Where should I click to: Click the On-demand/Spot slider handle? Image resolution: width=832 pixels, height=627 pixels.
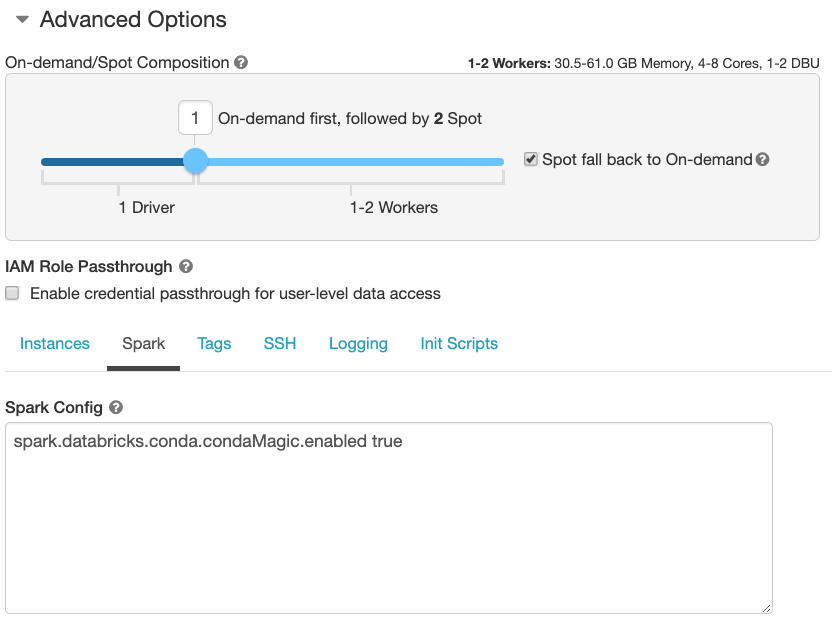pyautogui.click(x=196, y=161)
